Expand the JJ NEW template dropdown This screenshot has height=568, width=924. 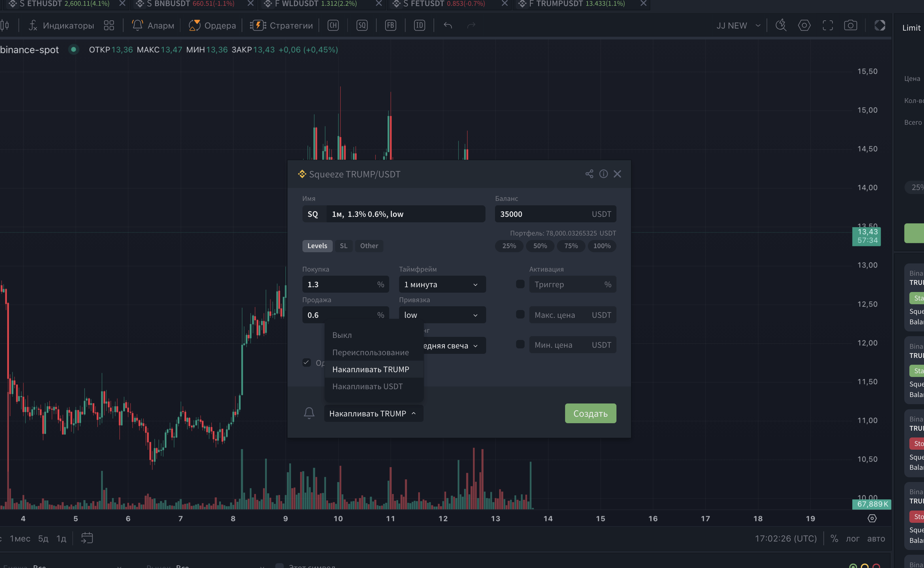point(738,25)
